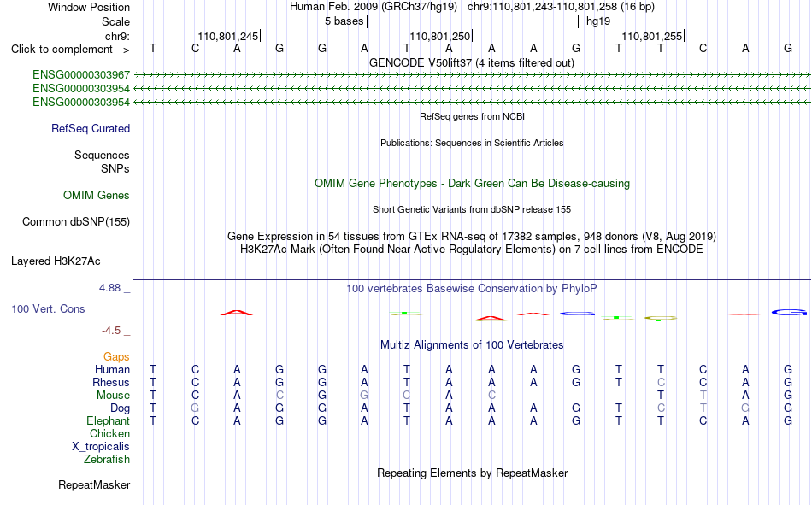812x505 pixels.
Task: Click the GTEx Gene Expression track title
Action: tap(472, 236)
